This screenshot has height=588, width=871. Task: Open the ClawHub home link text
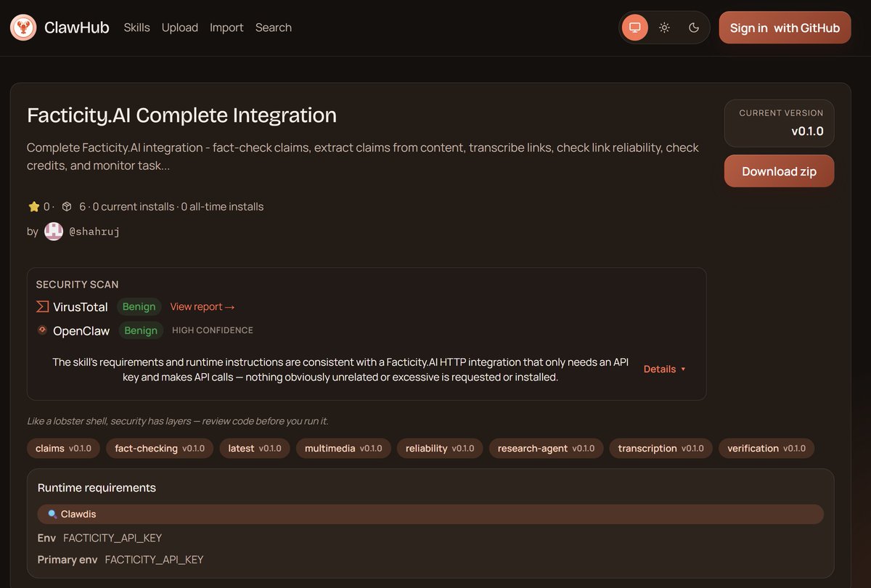(x=76, y=28)
